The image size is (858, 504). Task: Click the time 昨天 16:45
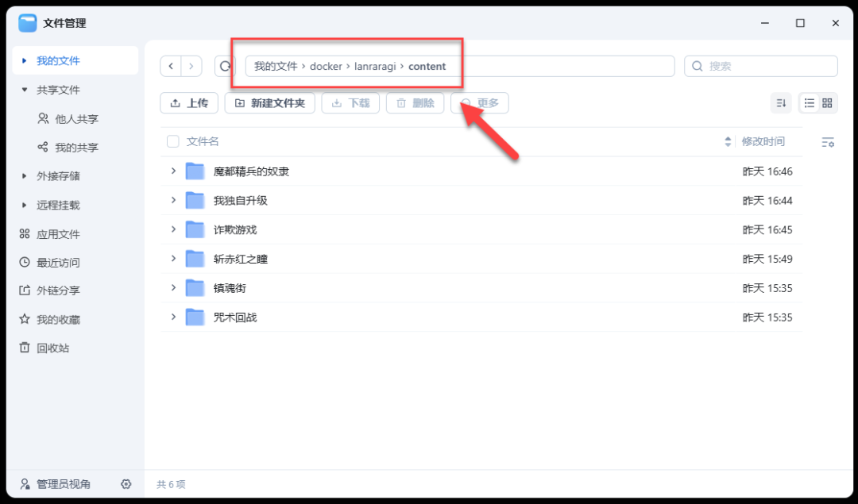click(767, 229)
